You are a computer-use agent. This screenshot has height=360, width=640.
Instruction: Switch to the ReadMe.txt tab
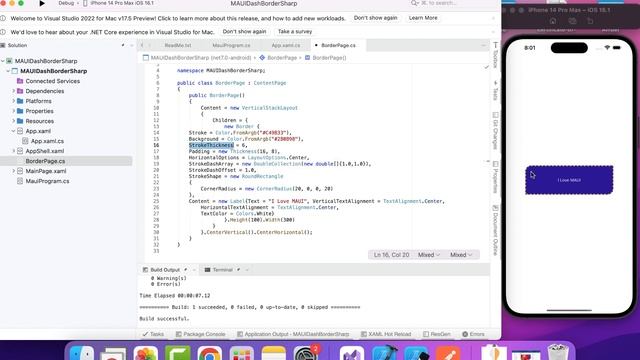(178, 45)
